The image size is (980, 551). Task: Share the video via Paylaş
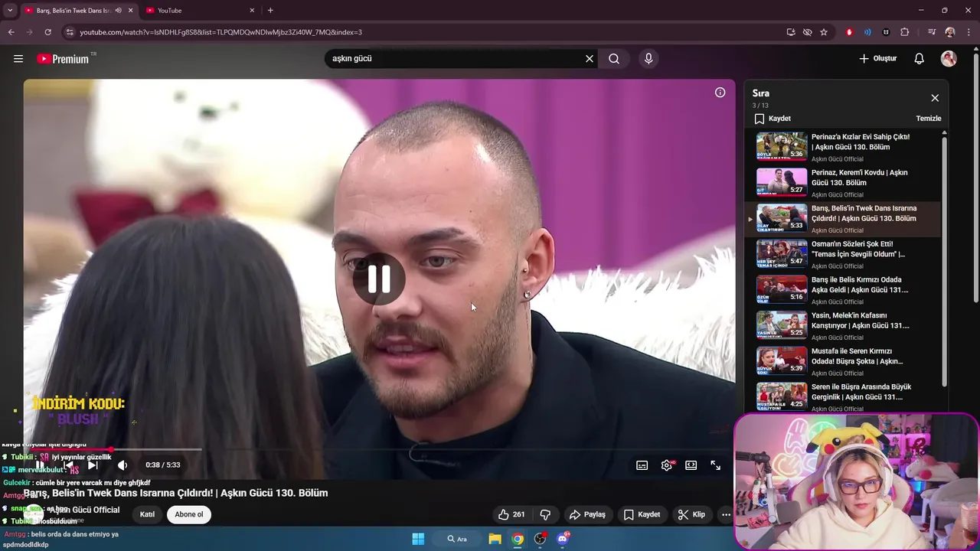(x=588, y=514)
